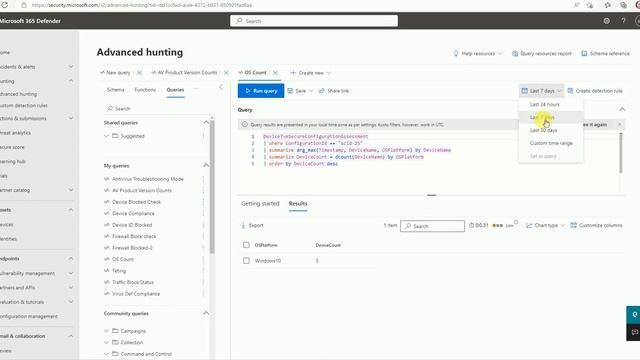The image size is (640, 360).
Task: Switch to AV Product Version Counts tab
Action: point(184,73)
